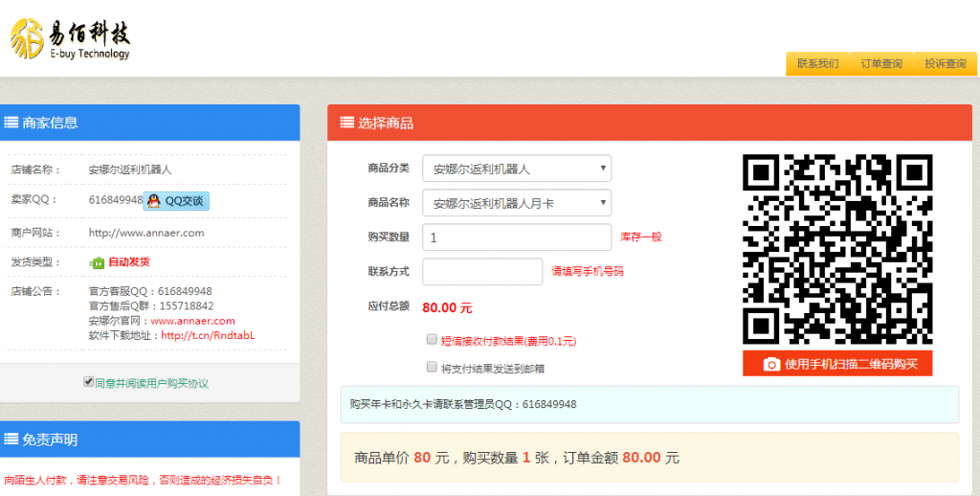
Task: Click the list icon beside 免责声明
Action: pyautogui.click(x=11, y=440)
